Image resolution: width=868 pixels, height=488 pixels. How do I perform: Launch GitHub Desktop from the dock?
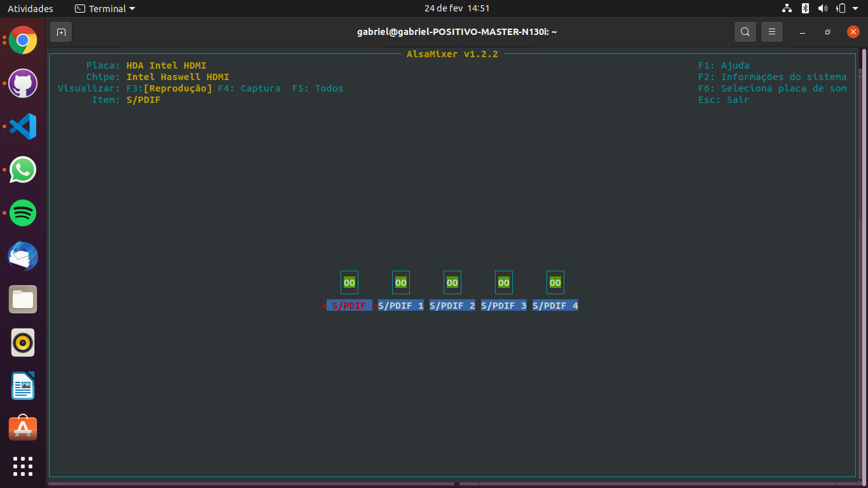23,84
